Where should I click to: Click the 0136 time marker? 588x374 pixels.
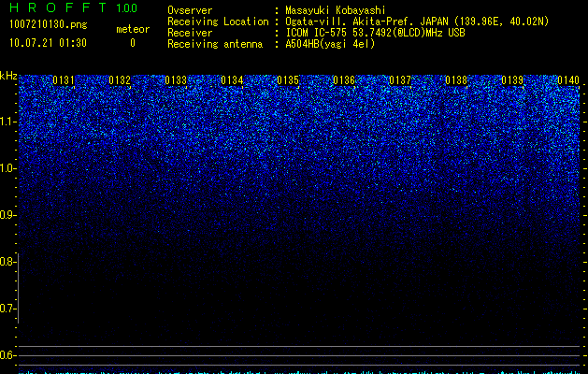[x=344, y=80]
